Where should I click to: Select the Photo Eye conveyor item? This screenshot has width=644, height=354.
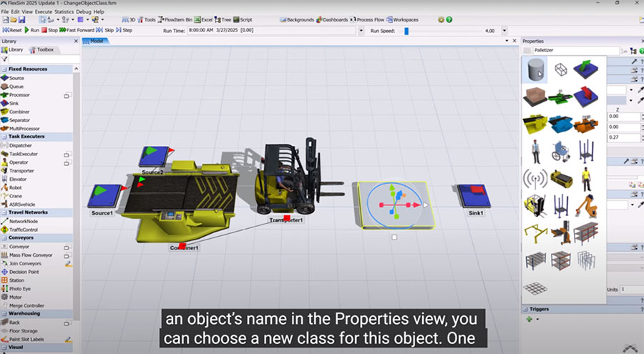click(x=21, y=288)
